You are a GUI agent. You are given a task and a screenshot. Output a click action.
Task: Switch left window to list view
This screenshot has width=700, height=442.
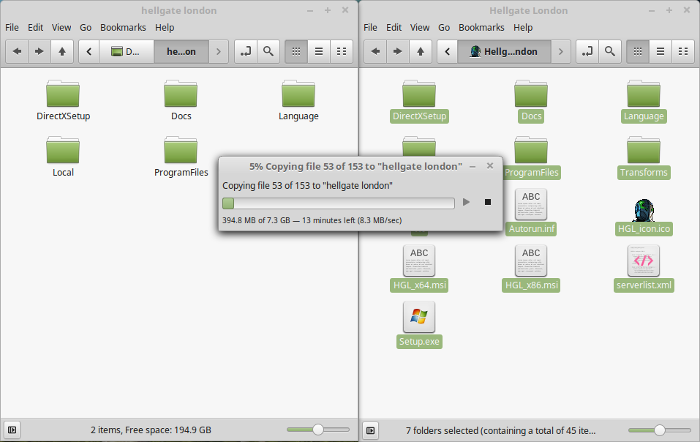click(319, 51)
